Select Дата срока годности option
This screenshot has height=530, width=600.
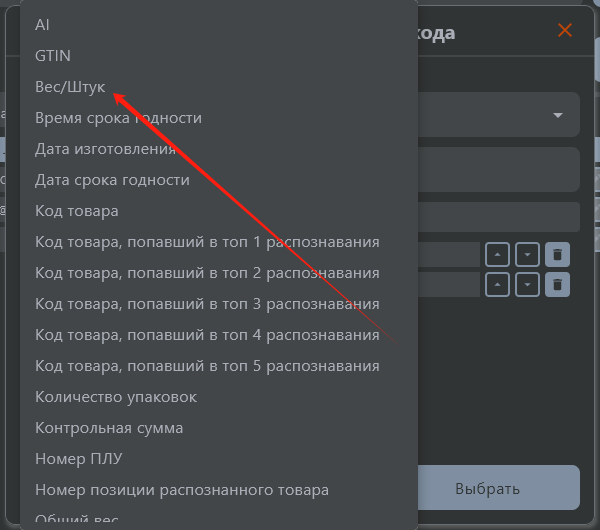point(112,180)
